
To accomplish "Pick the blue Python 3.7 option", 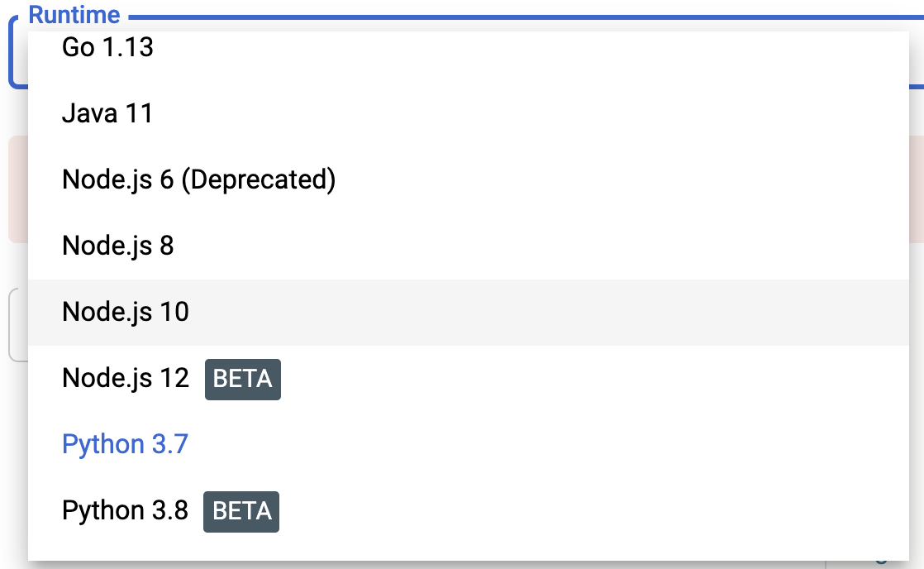I will (x=469, y=444).
